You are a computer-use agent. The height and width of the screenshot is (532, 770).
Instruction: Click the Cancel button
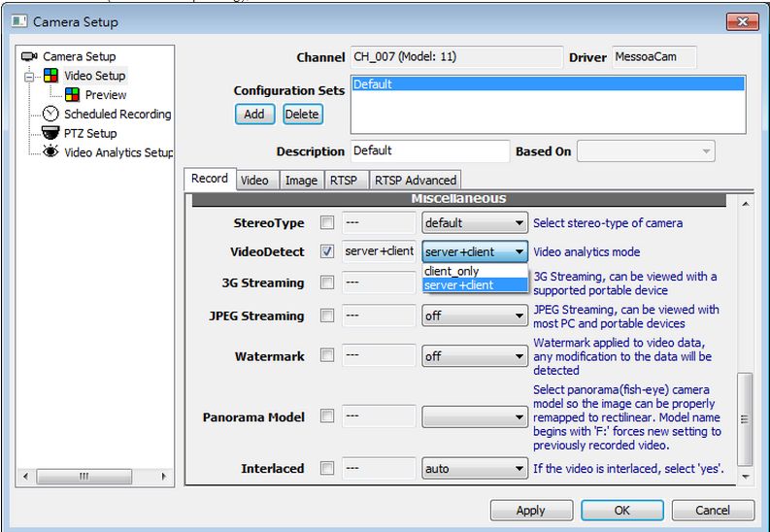point(713,511)
